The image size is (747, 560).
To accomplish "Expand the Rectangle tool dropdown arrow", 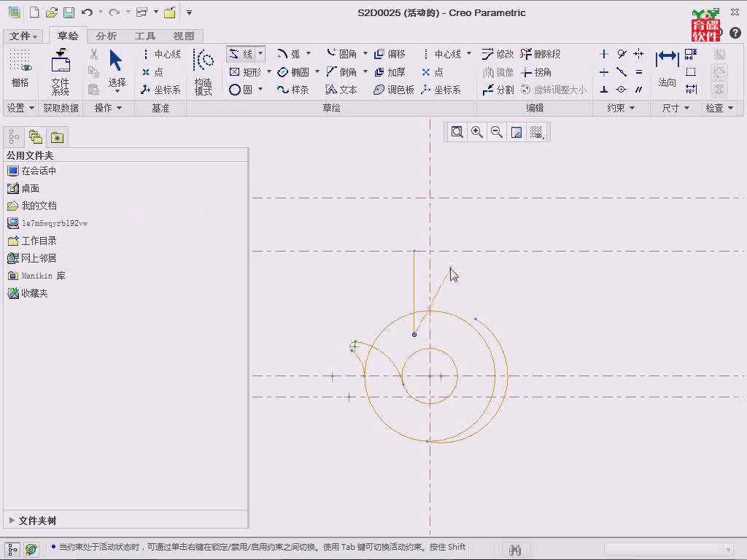I will pos(268,71).
